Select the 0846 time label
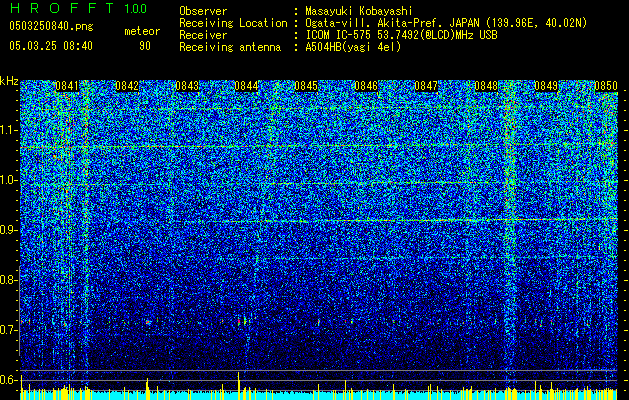The height and width of the screenshot is (400, 629). [366, 86]
